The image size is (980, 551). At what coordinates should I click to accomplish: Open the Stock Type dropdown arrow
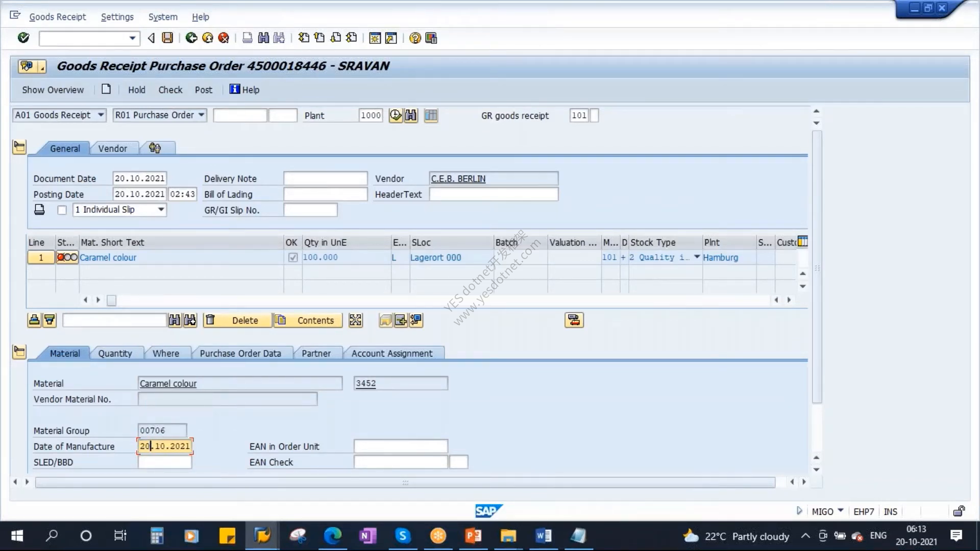697,257
